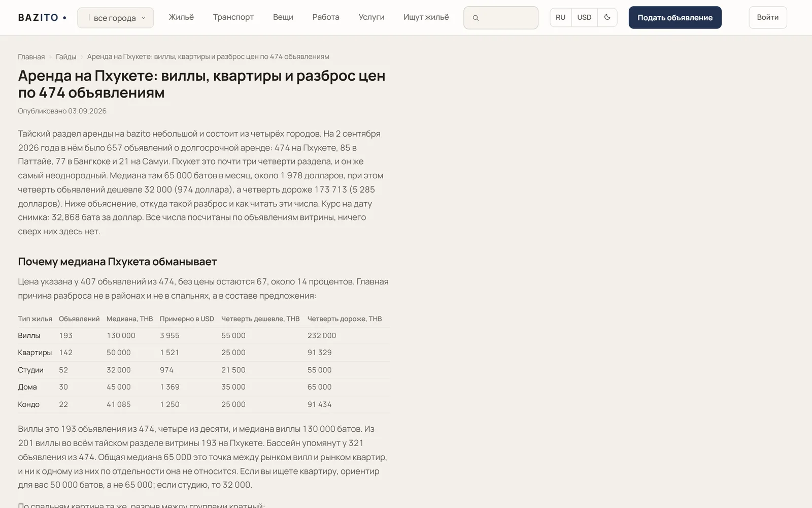Go to Главная breadcrumb
Screen dimensions: 812x508
(31, 56)
